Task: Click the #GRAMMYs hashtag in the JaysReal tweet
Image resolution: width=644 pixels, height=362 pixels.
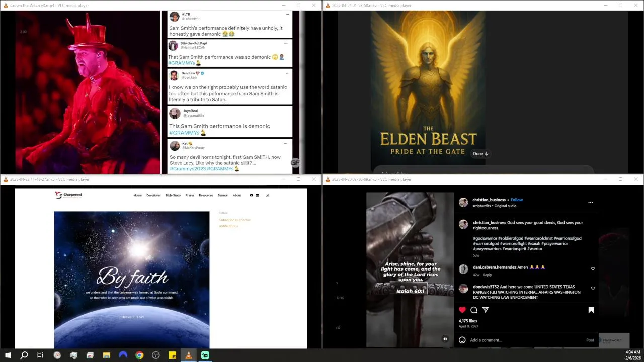Action: click(184, 133)
